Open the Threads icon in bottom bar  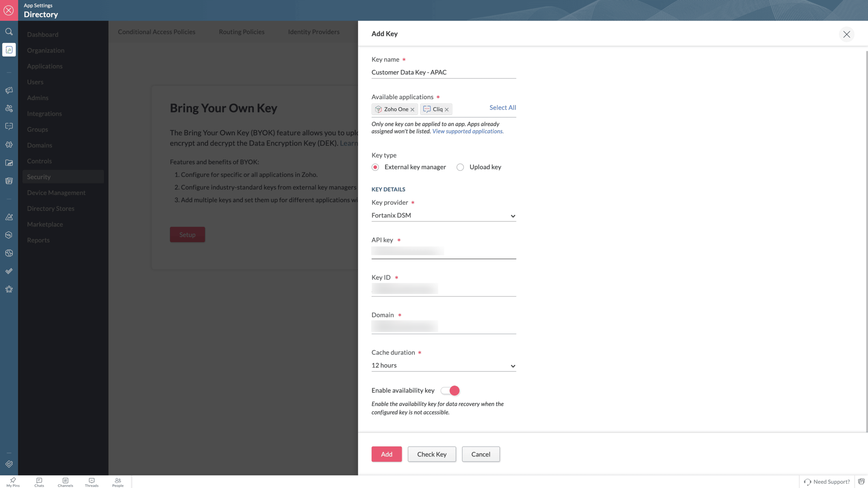click(92, 482)
